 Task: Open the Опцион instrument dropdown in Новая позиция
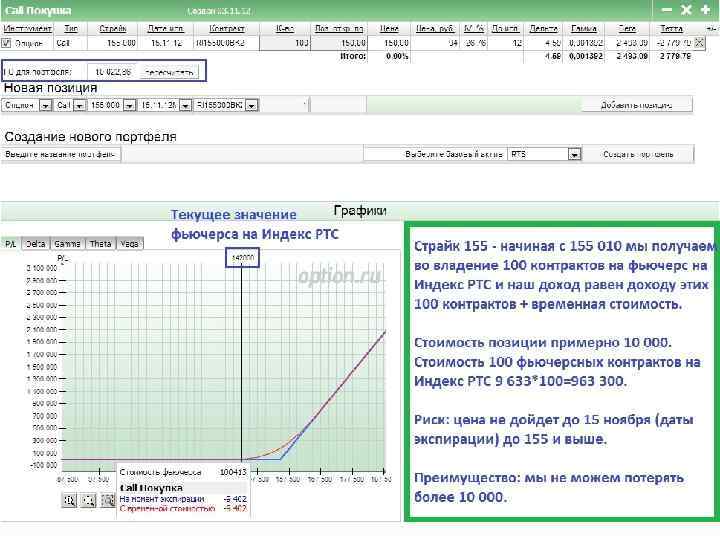[45, 106]
